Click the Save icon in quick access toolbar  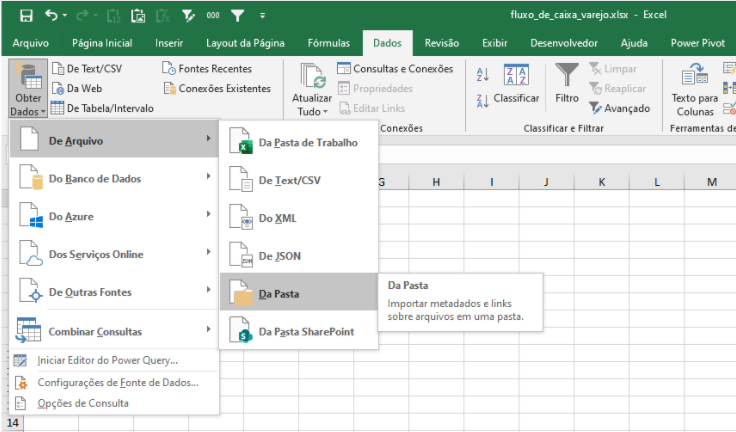26,15
